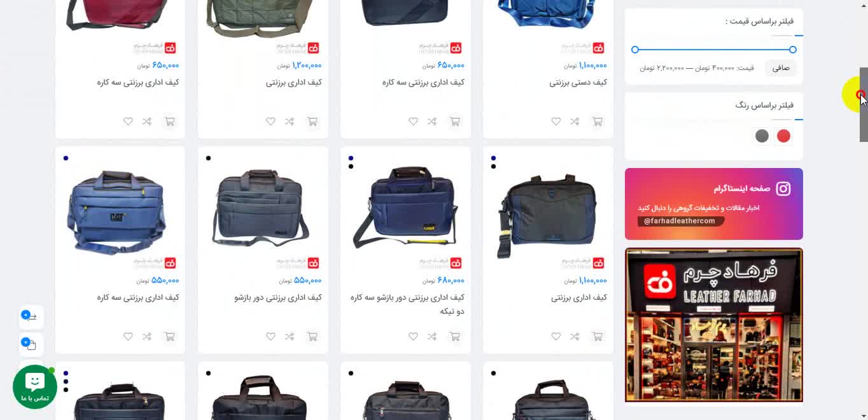The width and height of the screenshot is (868, 420).
Task: Click the compare floating icon at left edge
Action: (31, 317)
